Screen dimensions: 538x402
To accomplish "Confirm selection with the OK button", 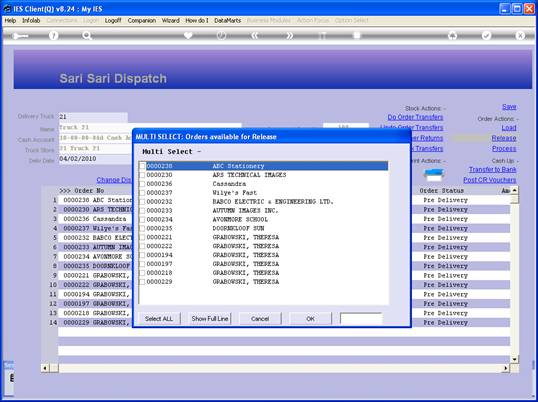I will (x=310, y=319).
